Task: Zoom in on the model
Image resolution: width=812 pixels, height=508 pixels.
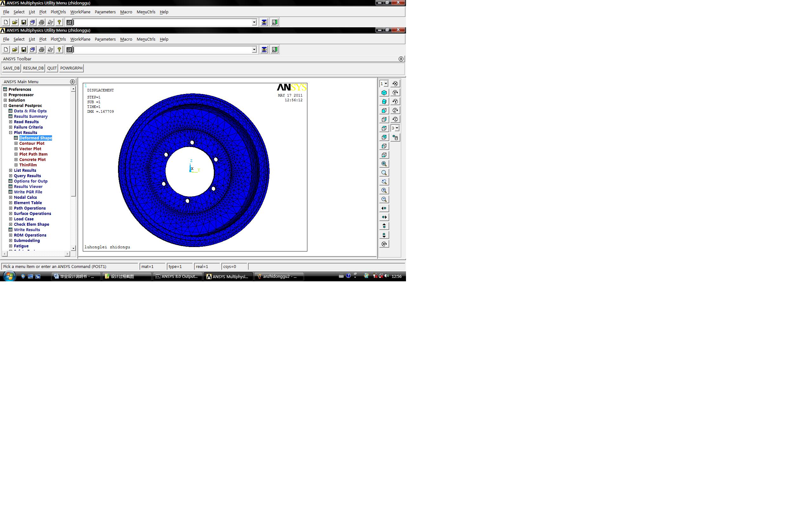Action: (x=384, y=190)
